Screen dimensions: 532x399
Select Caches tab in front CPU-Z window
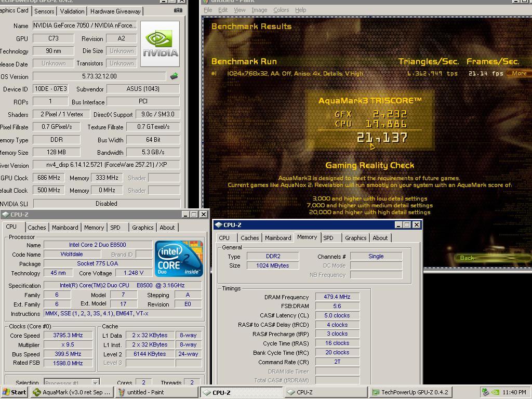(x=250, y=238)
